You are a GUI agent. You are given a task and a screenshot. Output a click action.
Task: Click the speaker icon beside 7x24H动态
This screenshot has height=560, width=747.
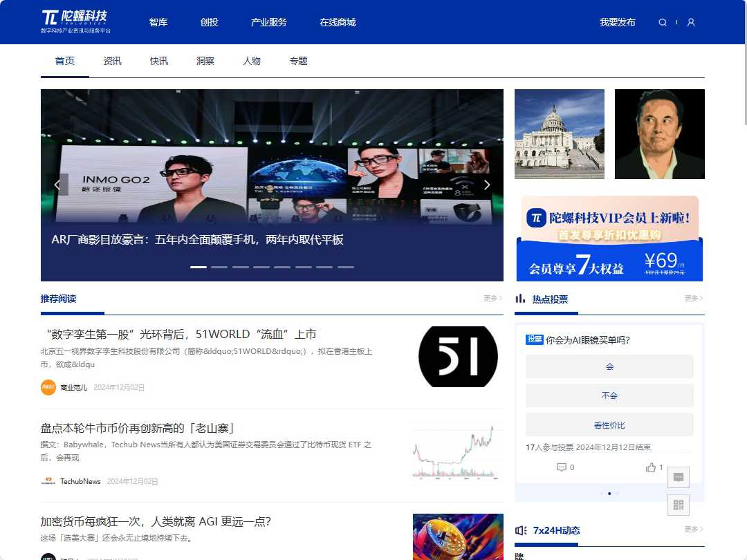521,530
